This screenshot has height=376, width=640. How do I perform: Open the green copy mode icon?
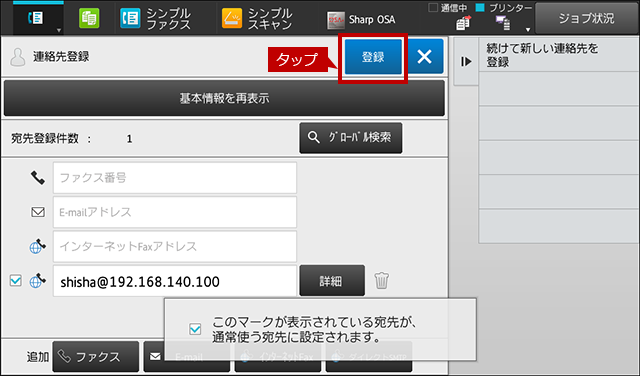89,18
